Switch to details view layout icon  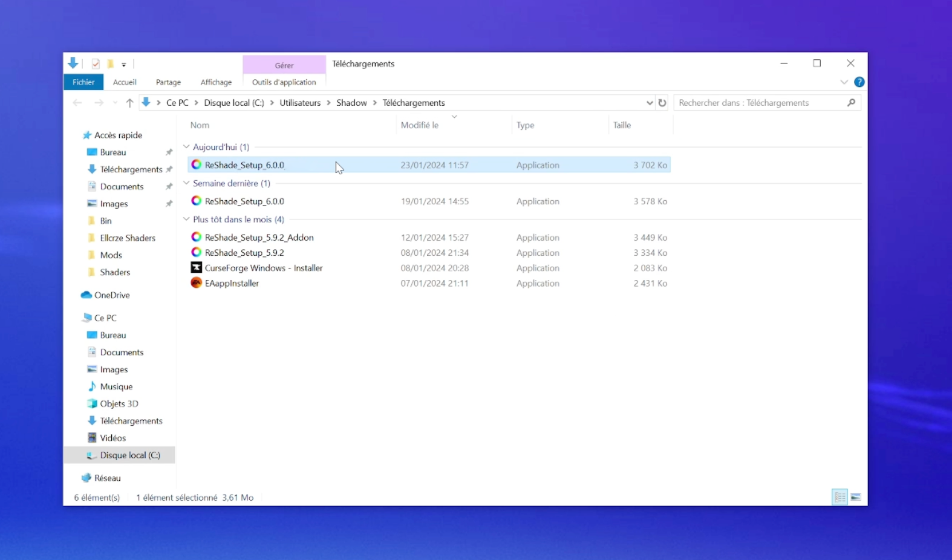click(840, 497)
